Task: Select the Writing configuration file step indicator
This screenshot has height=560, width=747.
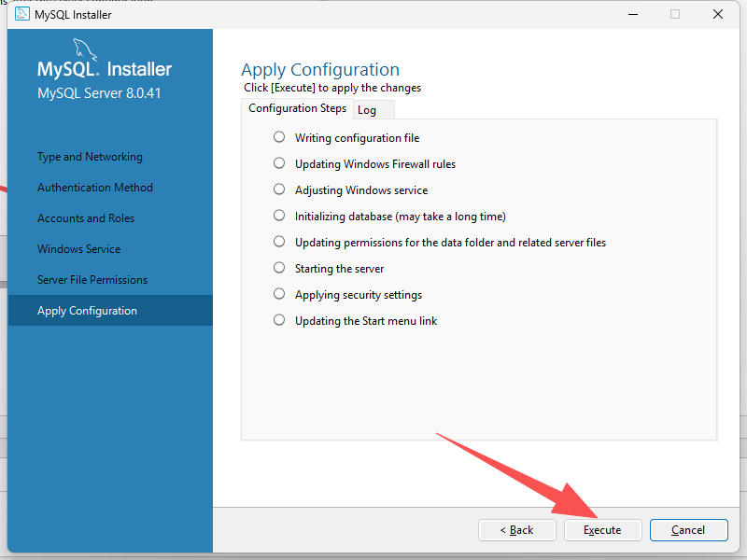Action: pos(279,137)
